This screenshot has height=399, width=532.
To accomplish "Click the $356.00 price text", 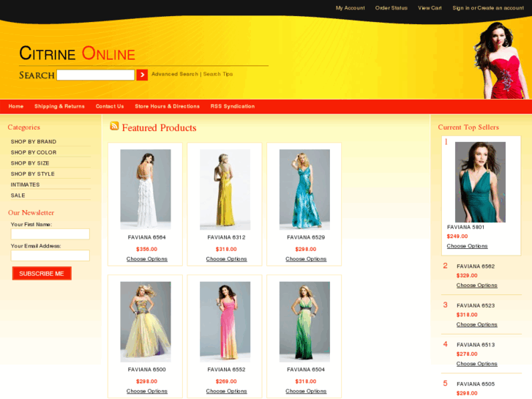I will point(146,249).
